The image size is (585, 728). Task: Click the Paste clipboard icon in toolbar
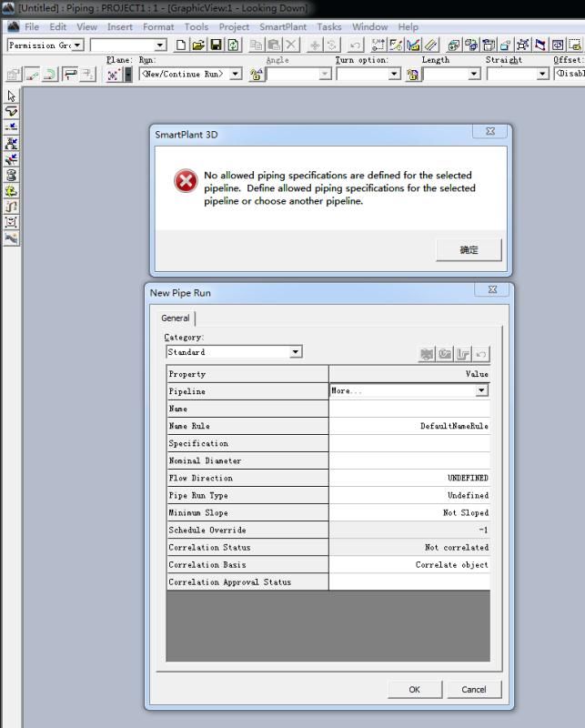pos(274,45)
